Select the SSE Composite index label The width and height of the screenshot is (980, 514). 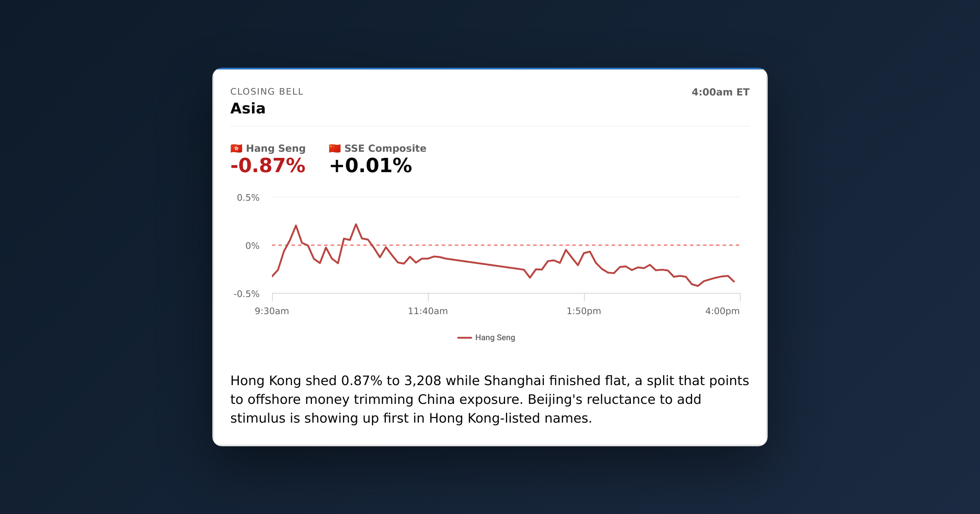click(x=385, y=148)
